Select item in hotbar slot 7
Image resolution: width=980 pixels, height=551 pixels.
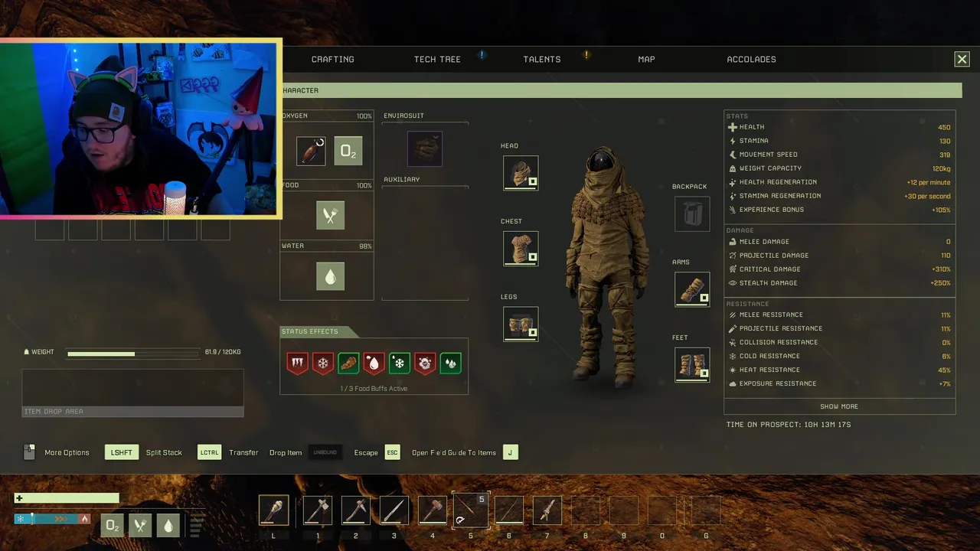tap(547, 510)
